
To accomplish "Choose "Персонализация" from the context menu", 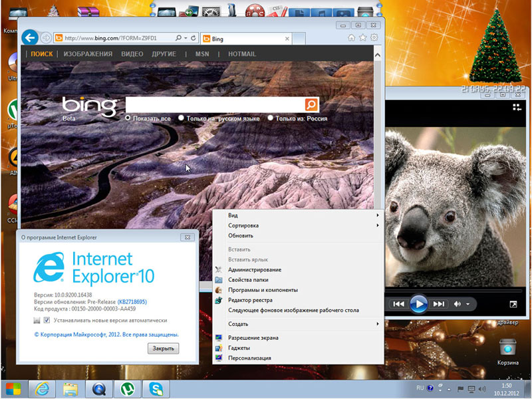I will pos(249,358).
